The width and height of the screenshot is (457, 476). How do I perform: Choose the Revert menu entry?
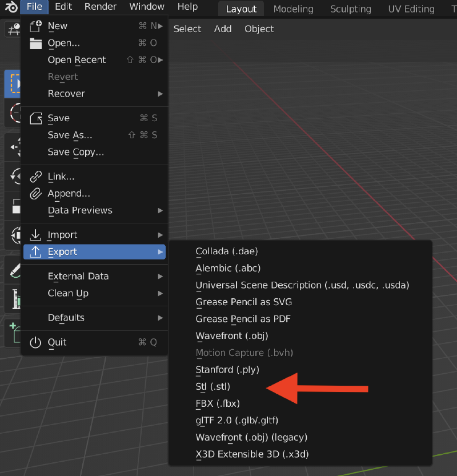point(94,77)
